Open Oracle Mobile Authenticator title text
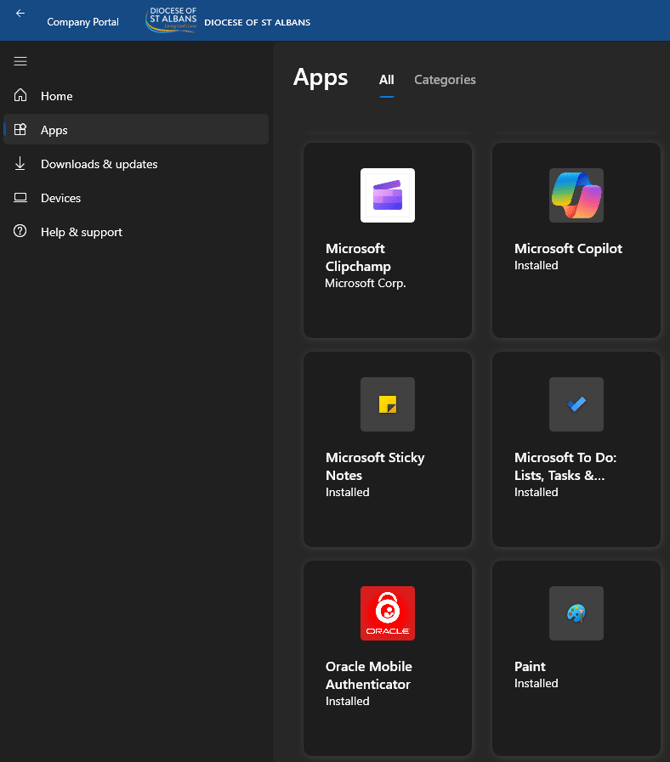Viewport: 670px width, 762px height. (x=368, y=675)
